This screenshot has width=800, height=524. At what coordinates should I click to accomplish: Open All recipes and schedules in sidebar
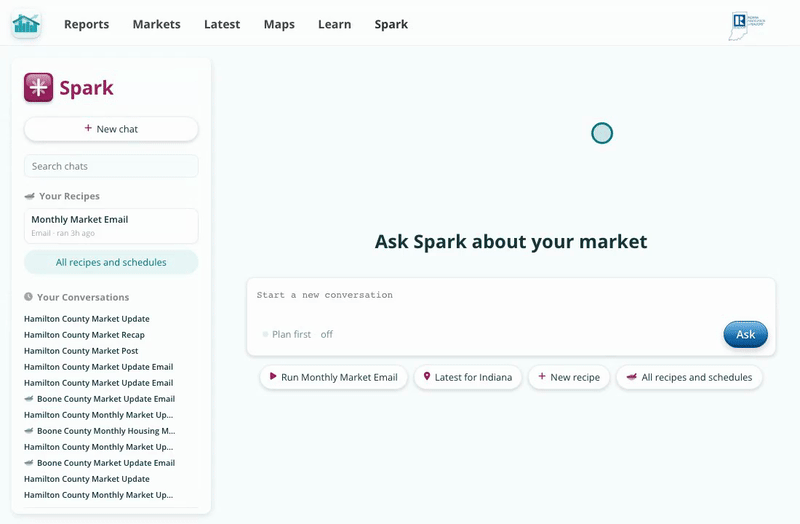111,262
